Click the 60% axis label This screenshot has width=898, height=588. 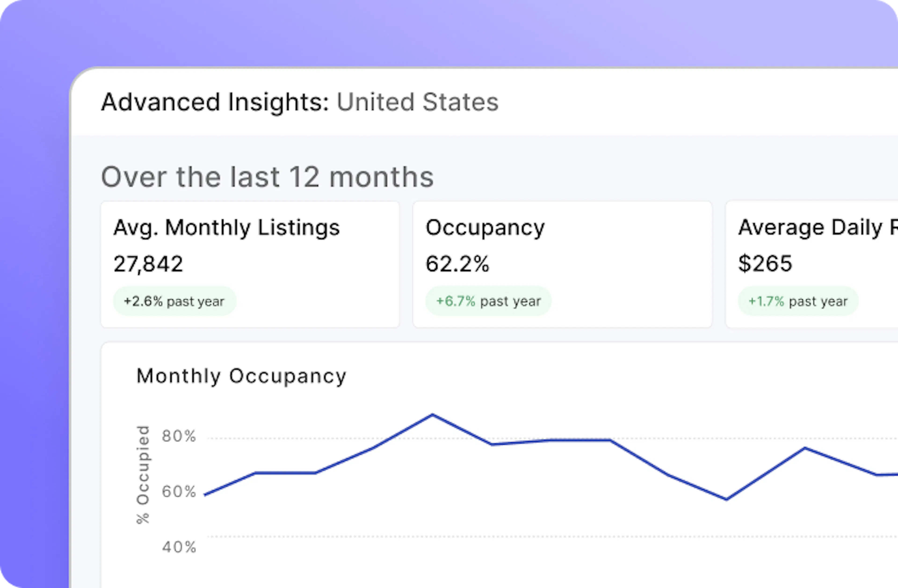tap(179, 492)
